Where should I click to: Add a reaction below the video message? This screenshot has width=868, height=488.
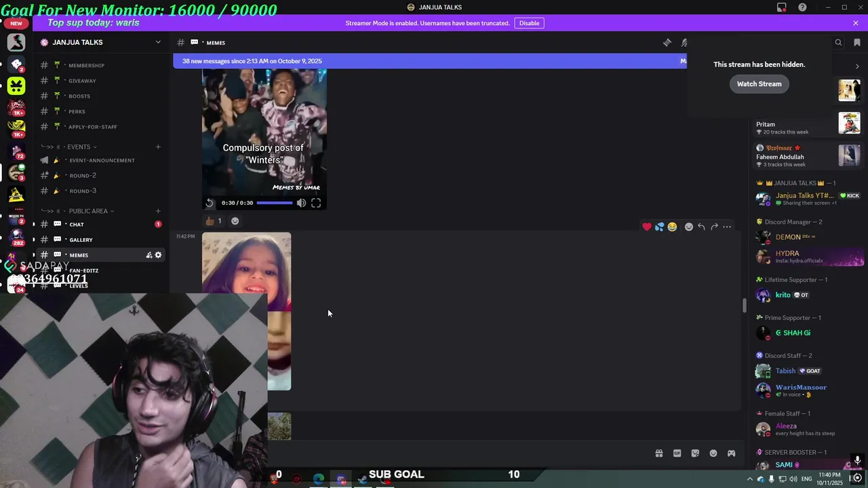click(x=235, y=221)
